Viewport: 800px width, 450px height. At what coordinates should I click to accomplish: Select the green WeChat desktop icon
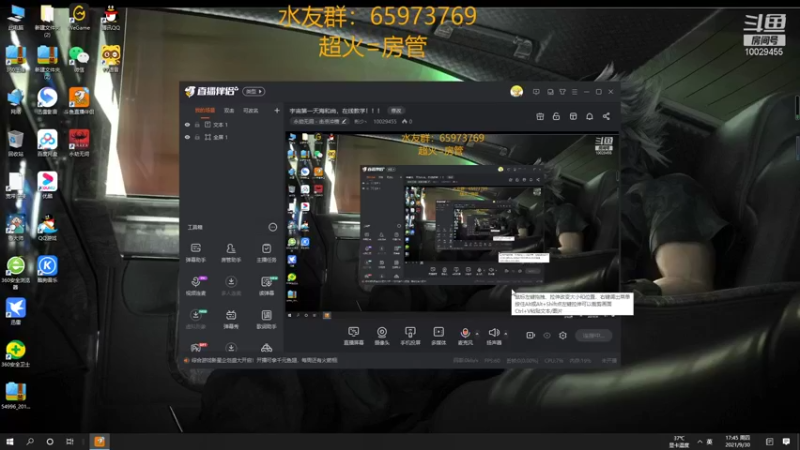pos(79,59)
